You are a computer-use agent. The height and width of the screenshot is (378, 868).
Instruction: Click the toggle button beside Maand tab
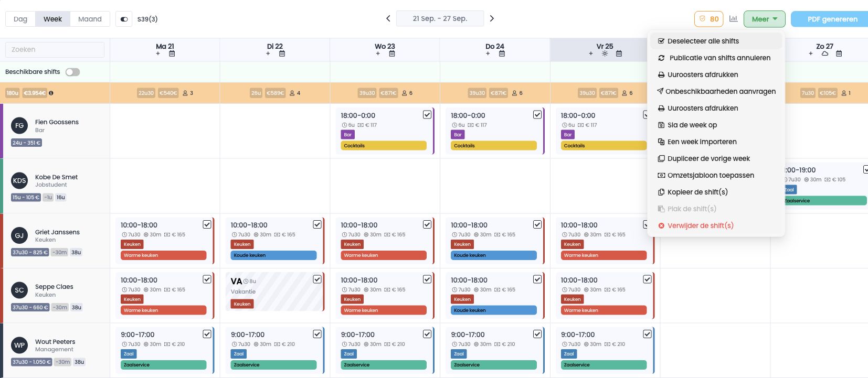pos(124,19)
